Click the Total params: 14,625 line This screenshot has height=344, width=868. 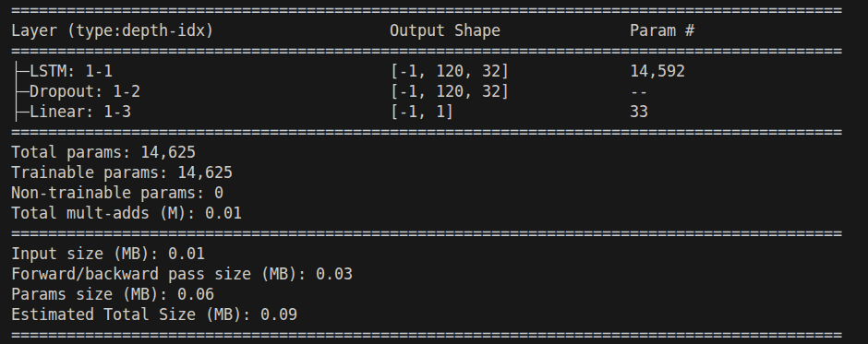pos(103,153)
